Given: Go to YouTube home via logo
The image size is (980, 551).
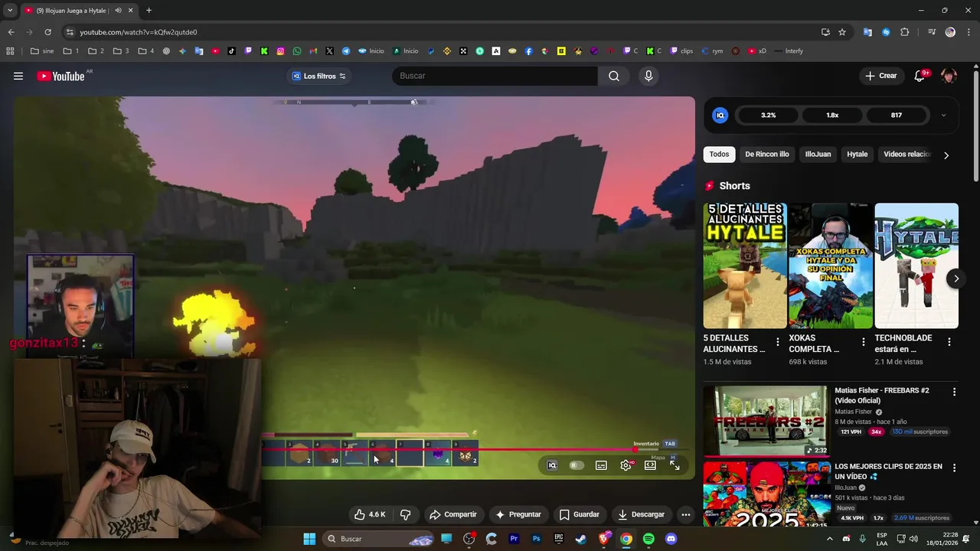Looking at the screenshot, I should (x=61, y=76).
